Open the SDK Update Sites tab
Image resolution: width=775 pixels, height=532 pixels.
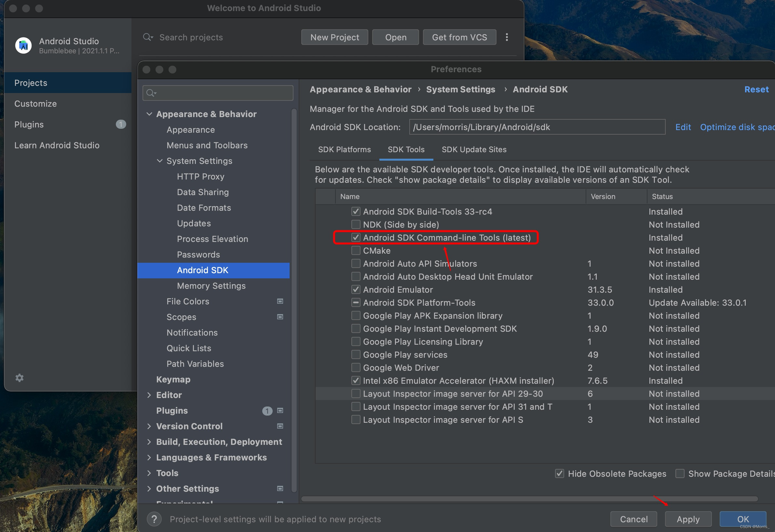[x=474, y=149]
